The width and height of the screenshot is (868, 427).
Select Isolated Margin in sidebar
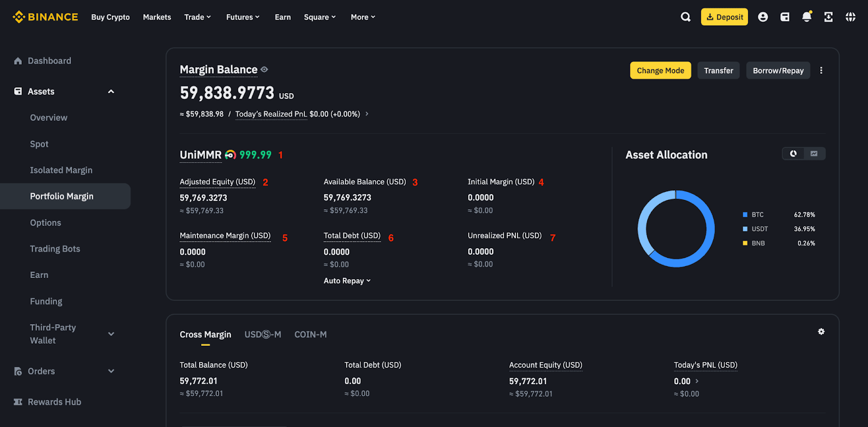point(61,170)
